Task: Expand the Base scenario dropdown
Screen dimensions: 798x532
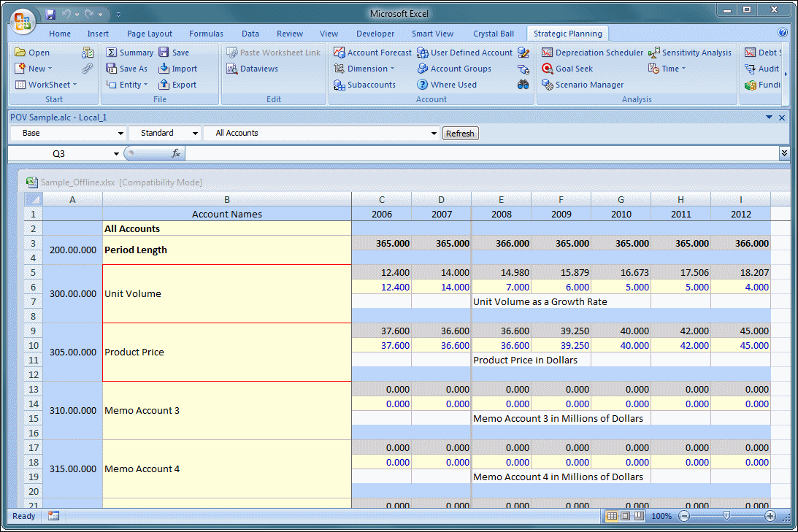Action: 120,134
